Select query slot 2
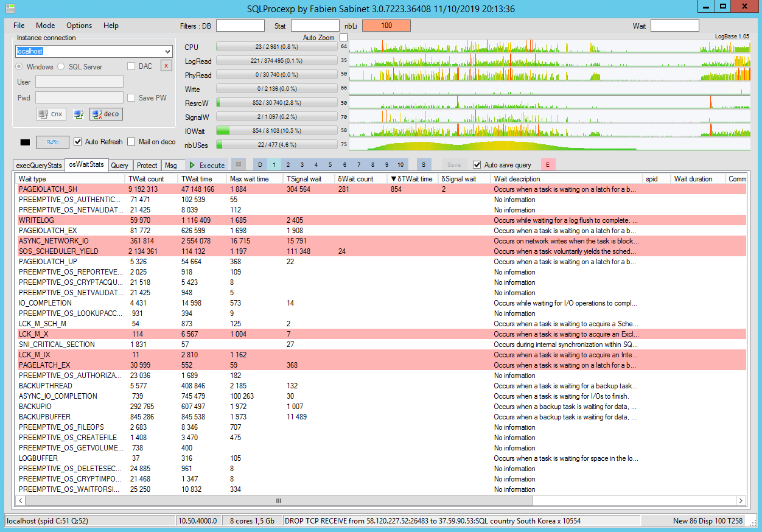 pyautogui.click(x=288, y=165)
